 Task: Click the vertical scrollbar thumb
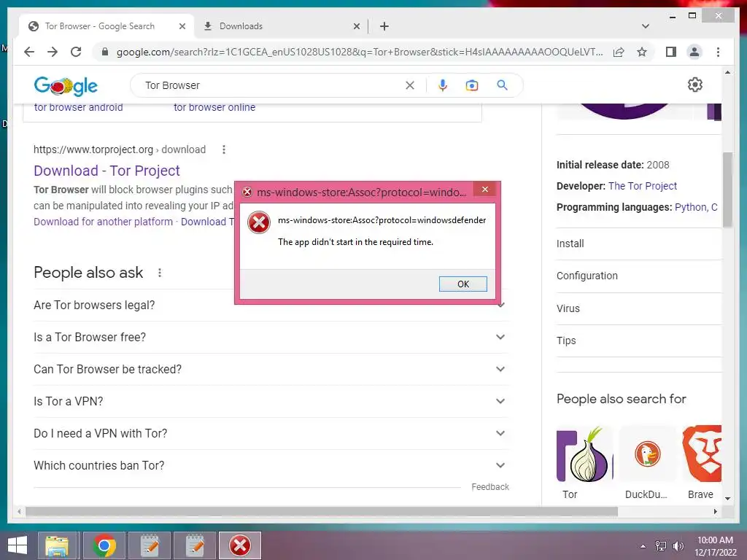pyautogui.click(x=727, y=190)
